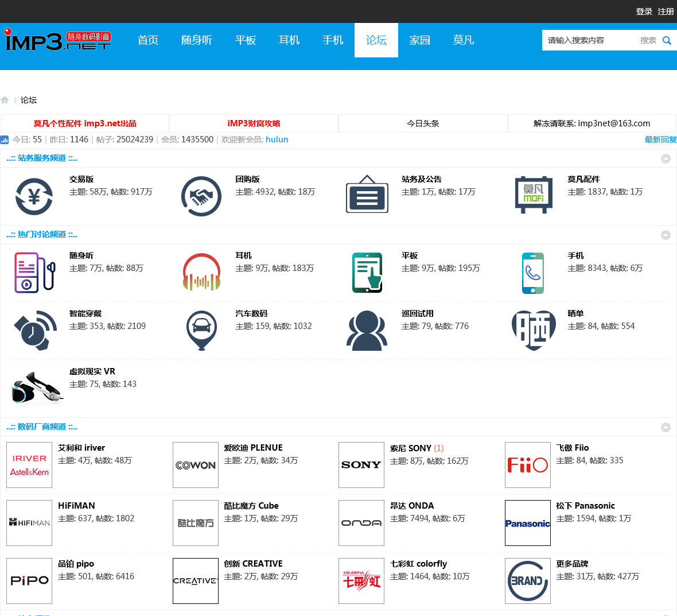
Task: Click the HIFIMAN logo
Action: [29, 523]
